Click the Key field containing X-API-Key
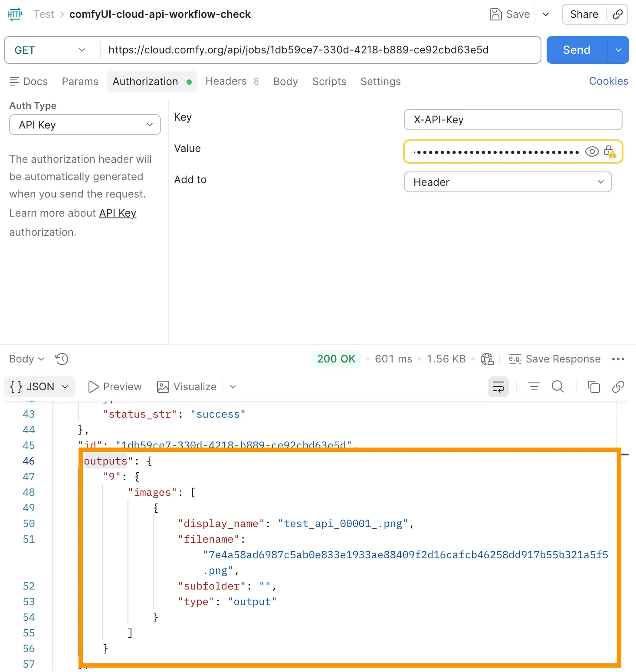 [513, 119]
